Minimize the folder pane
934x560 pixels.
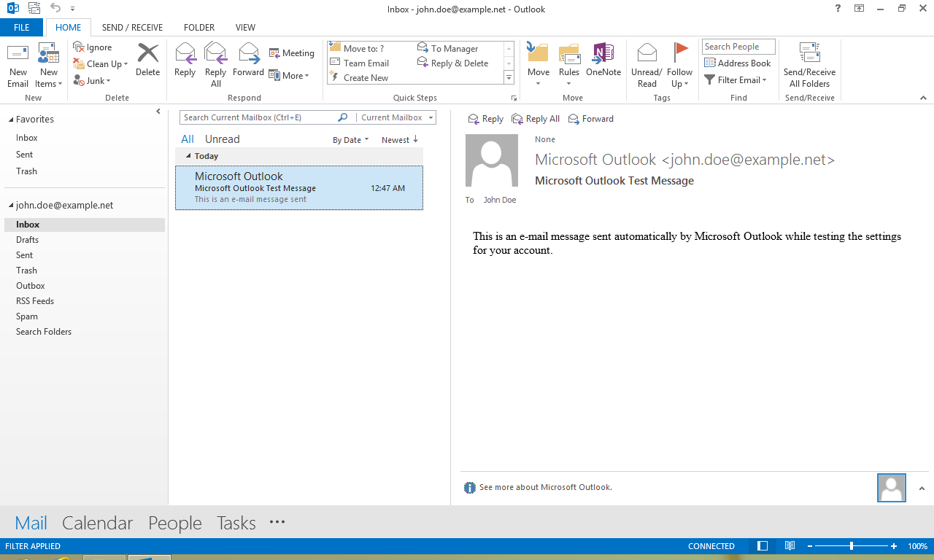[x=158, y=112]
